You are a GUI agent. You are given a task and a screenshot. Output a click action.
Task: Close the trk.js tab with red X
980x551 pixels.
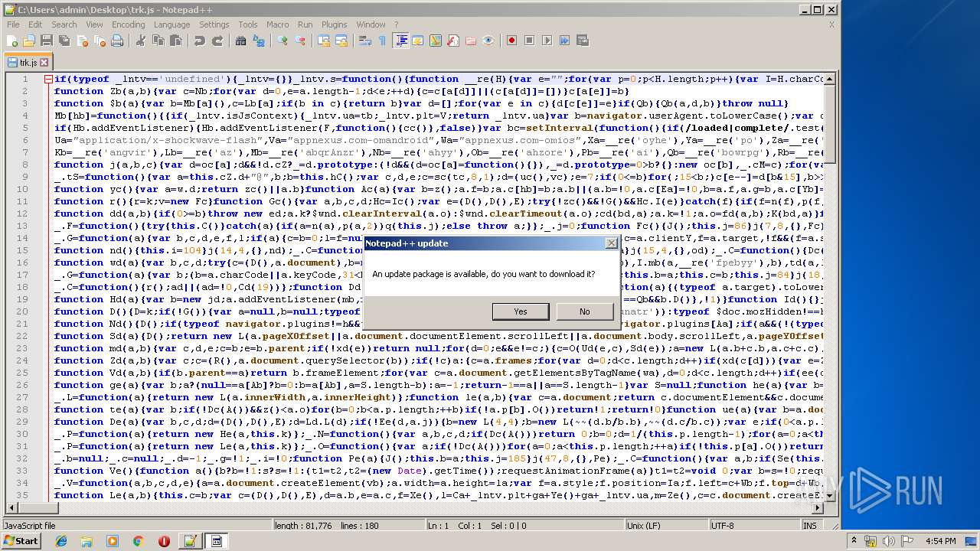pyautogui.click(x=44, y=63)
